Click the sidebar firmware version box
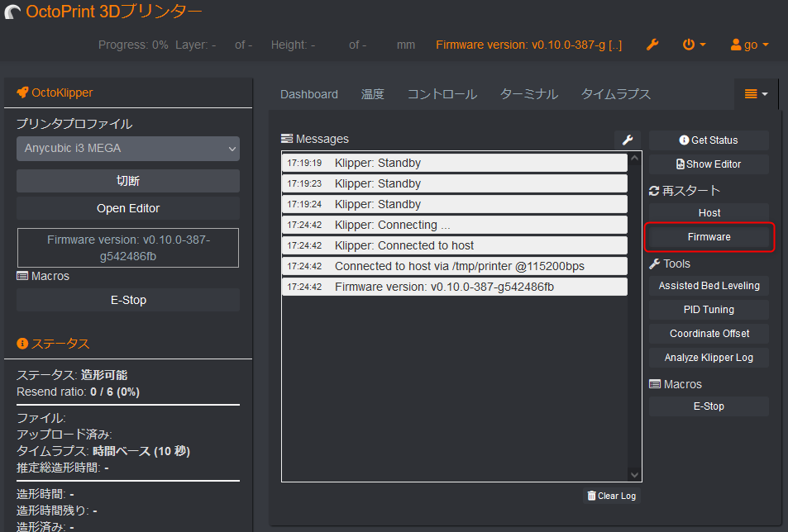Viewport: 788px width, 532px height. (x=128, y=248)
